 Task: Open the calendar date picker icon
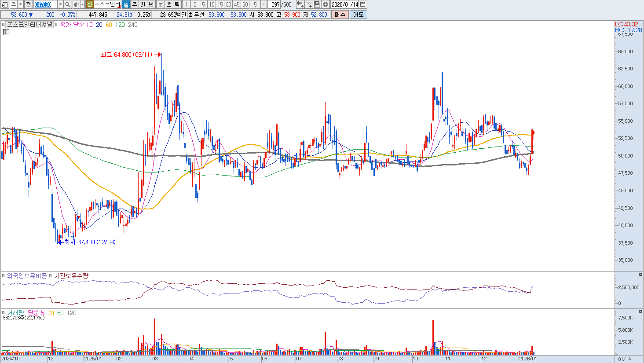tap(363, 4)
